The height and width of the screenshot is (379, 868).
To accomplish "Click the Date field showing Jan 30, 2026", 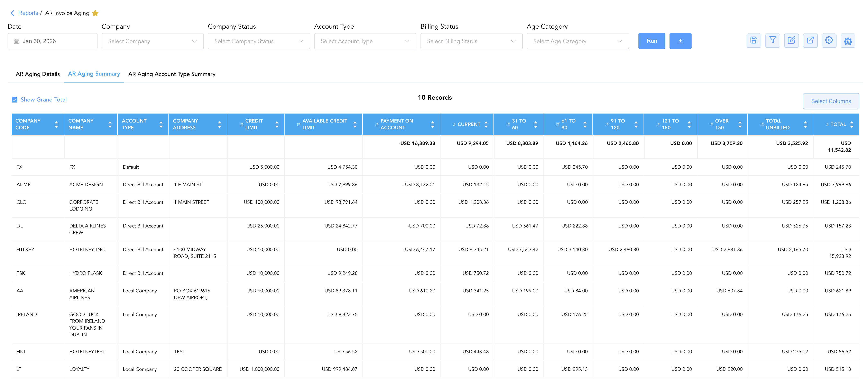I will [53, 41].
